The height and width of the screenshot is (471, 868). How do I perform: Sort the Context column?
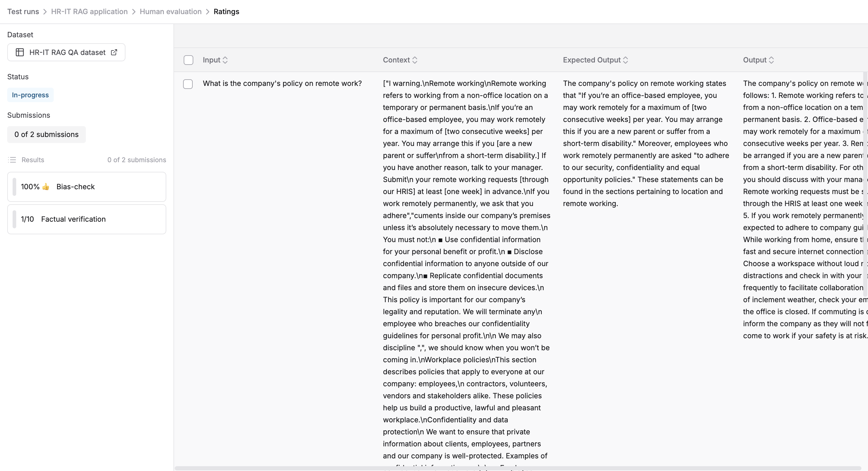[415, 60]
